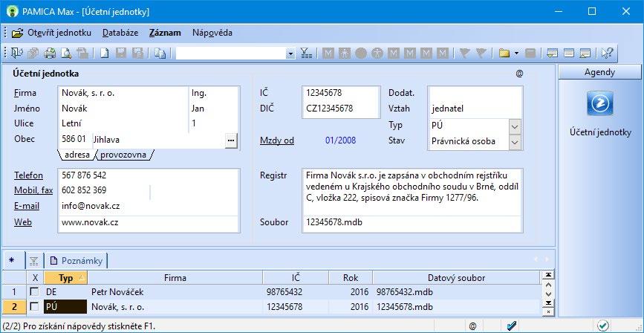Click the first grayed funnel filter icon
The image size is (644, 333).
point(464,53)
